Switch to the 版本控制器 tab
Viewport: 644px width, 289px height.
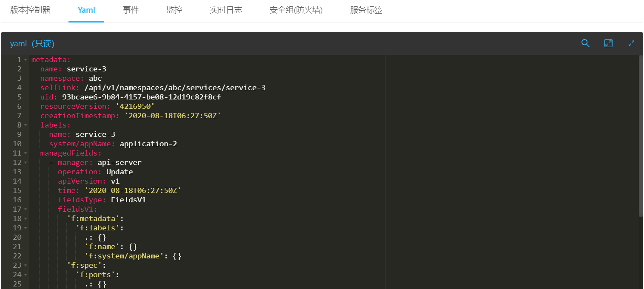30,10
